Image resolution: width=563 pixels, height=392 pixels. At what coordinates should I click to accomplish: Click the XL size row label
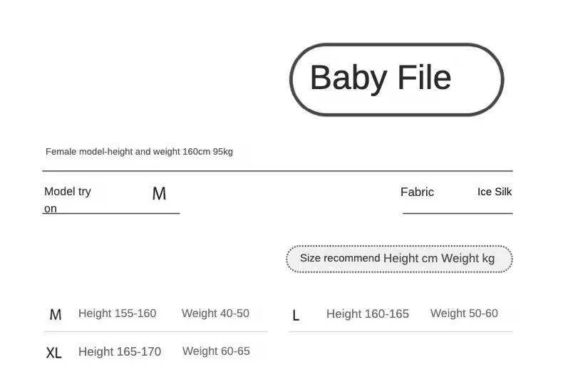[x=54, y=353]
